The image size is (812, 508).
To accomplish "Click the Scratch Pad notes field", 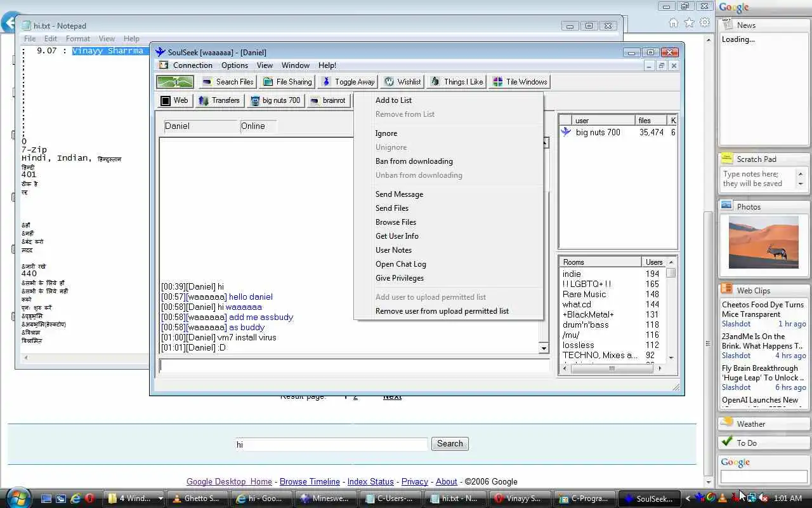I will 759,179.
